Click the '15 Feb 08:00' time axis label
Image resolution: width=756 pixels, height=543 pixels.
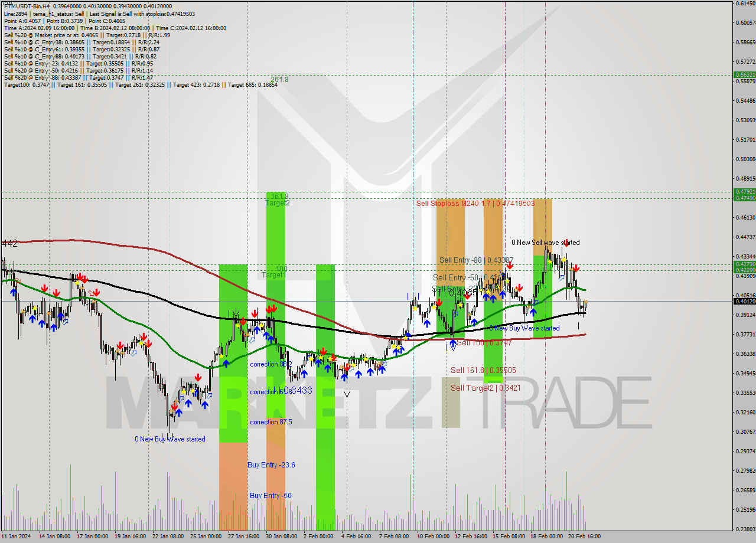(509, 537)
